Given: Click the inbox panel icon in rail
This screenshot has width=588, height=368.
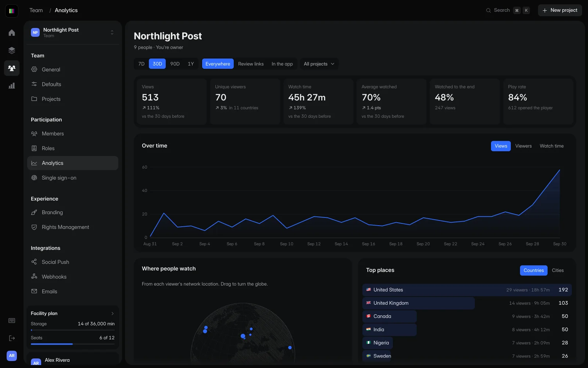Looking at the screenshot, I should click(x=12, y=321).
